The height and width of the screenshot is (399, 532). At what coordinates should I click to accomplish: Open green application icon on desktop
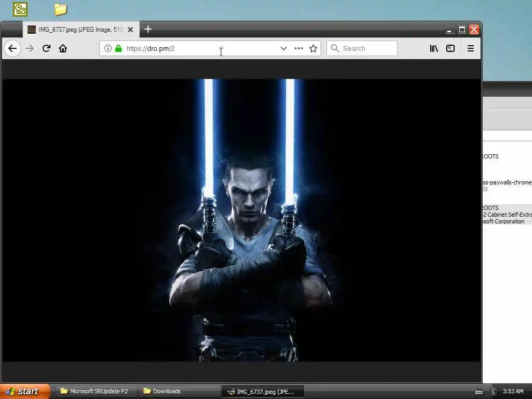pos(20,9)
